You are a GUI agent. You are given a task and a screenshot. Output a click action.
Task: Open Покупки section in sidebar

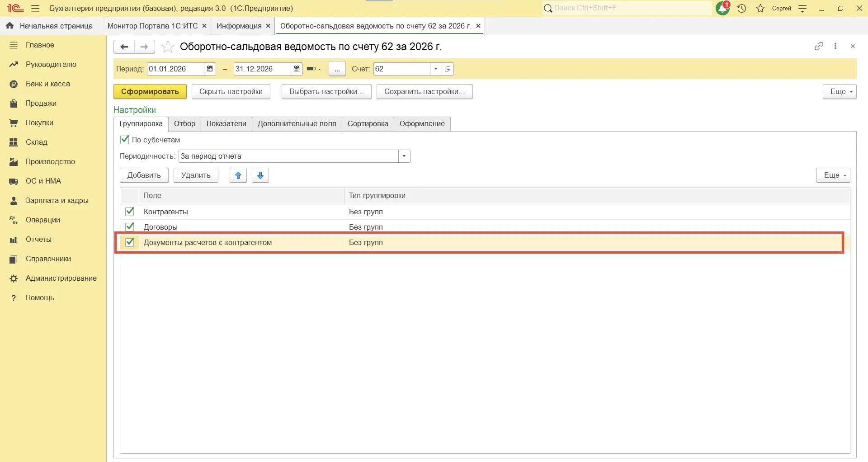click(53, 123)
